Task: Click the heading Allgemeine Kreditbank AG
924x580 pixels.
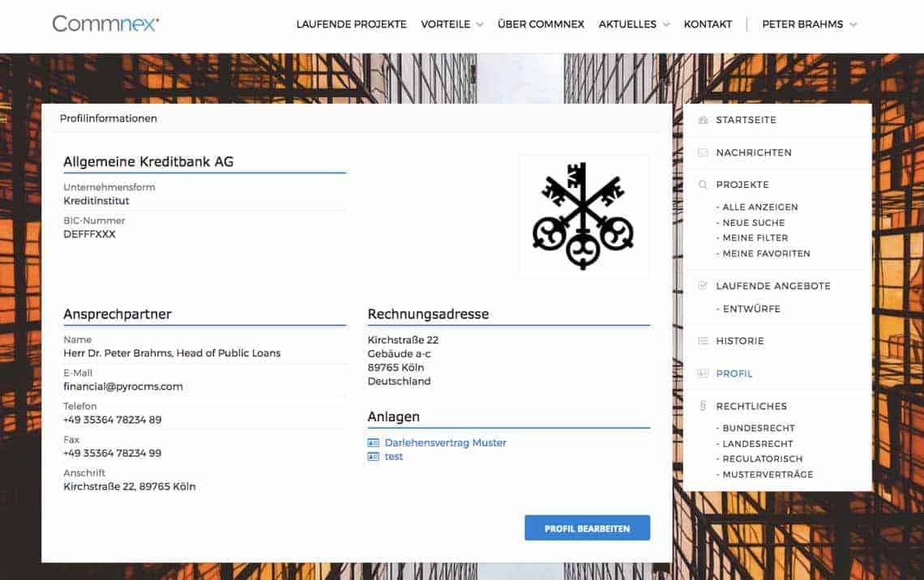Action: coord(148,162)
